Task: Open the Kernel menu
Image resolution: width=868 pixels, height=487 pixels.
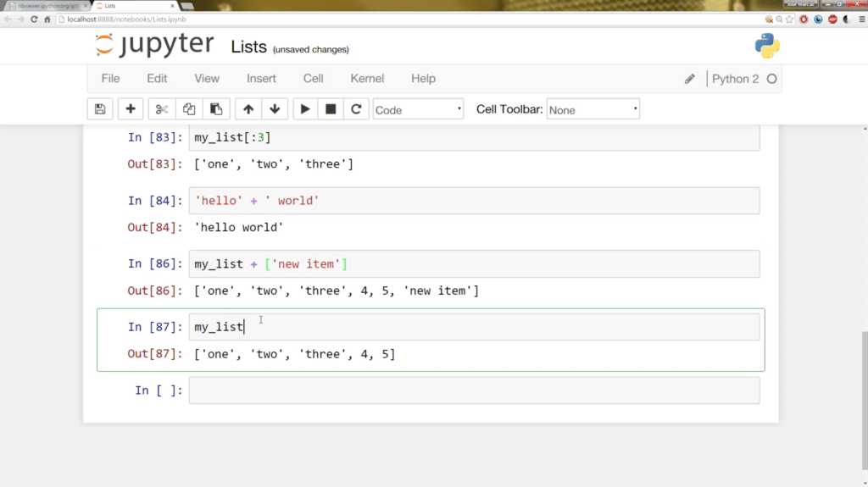Action: 367,79
